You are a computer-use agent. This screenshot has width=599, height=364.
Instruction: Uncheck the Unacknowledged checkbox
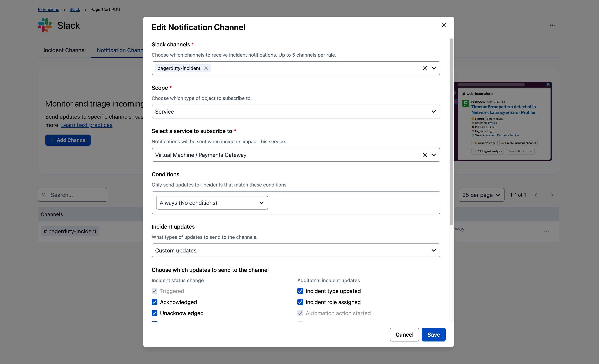(x=154, y=313)
